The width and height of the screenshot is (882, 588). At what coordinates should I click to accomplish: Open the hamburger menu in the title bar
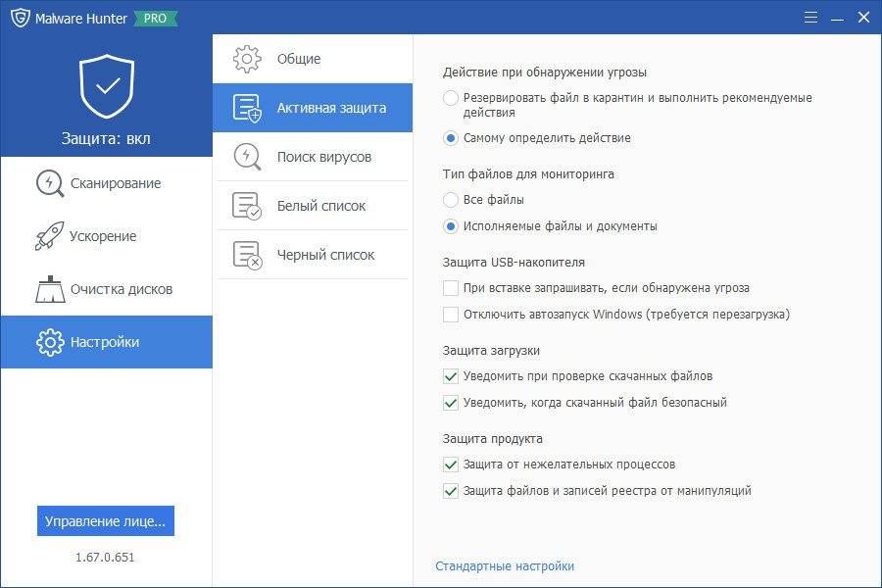(810, 18)
